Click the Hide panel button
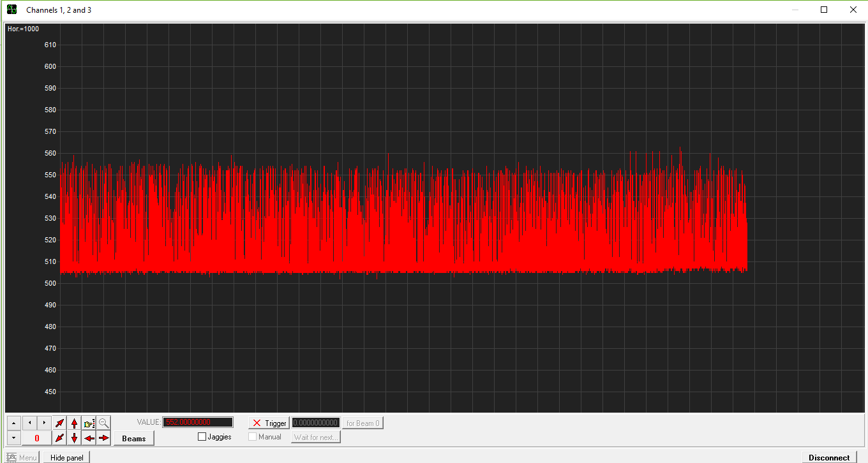868x463 pixels. tap(66, 457)
